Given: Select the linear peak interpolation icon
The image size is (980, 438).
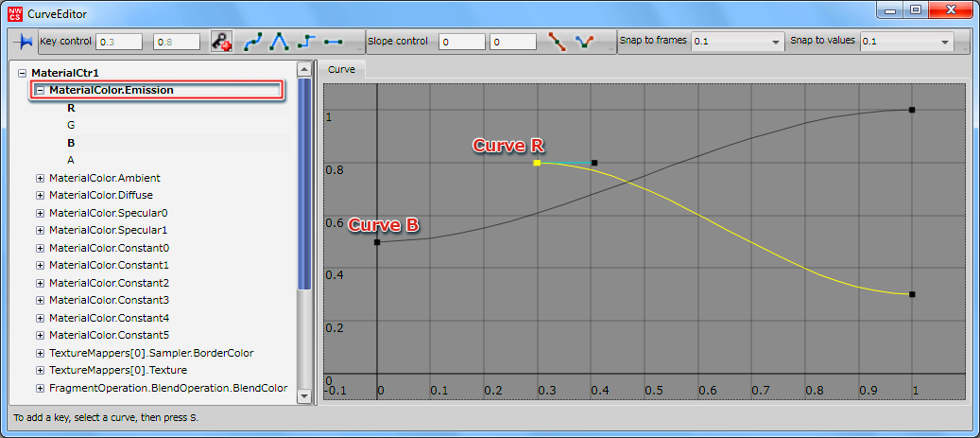Looking at the screenshot, I should [x=280, y=42].
